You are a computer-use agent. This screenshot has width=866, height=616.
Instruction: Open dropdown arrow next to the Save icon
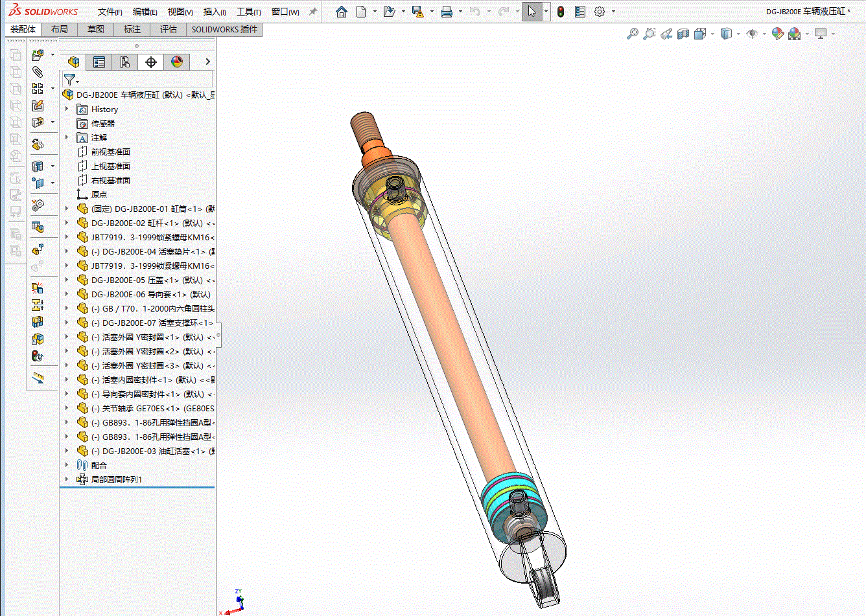point(431,12)
